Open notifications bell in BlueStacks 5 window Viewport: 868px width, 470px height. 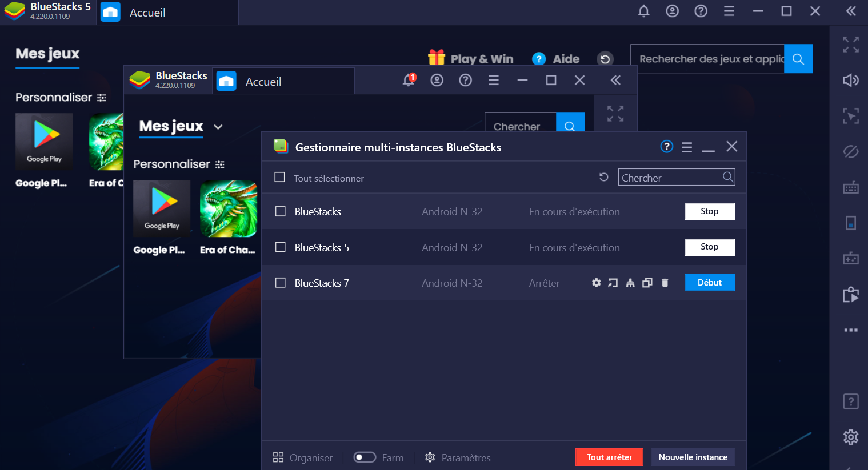tap(643, 11)
